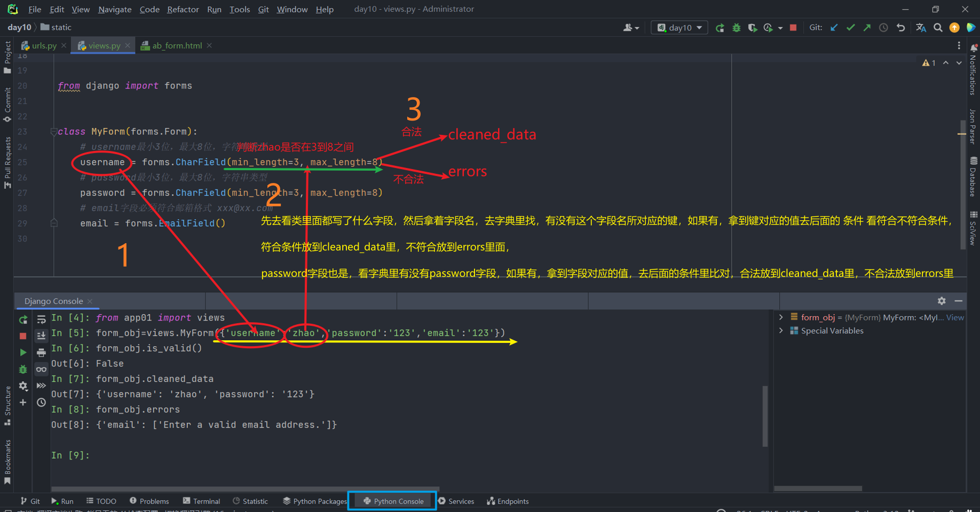Execute the current console statement with the green arrow
Image resolution: width=980 pixels, height=512 pixels.
click(x=23, y=353)
